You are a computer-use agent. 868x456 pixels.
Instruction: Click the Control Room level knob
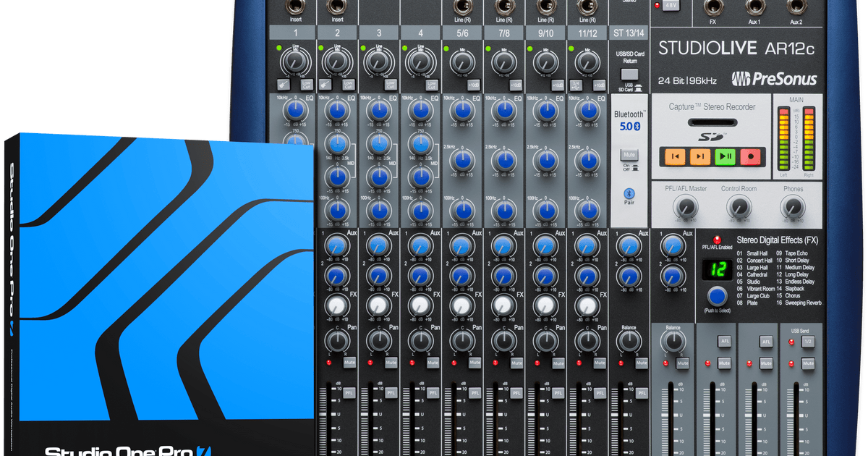pos(739,206)
